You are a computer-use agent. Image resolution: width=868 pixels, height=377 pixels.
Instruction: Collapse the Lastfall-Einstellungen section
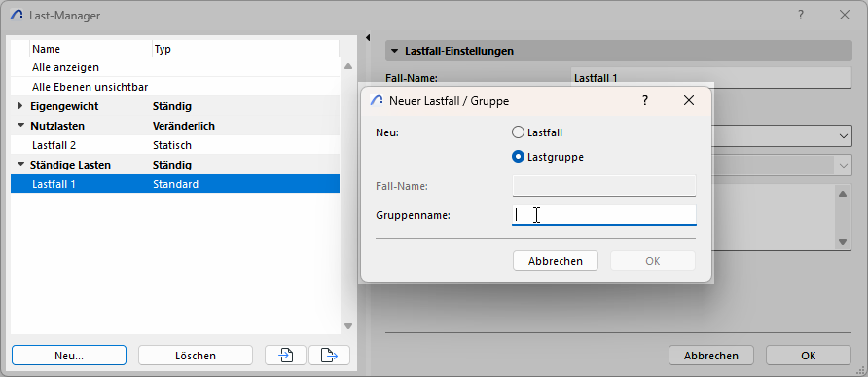[395, 51]
